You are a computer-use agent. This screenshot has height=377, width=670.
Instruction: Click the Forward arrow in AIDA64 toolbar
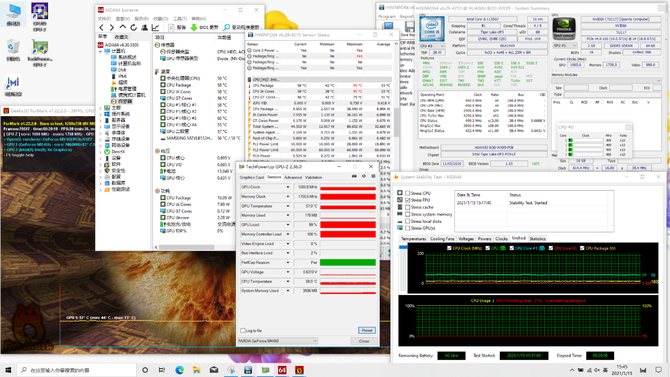pyautogui.click(x=112, y=27)
